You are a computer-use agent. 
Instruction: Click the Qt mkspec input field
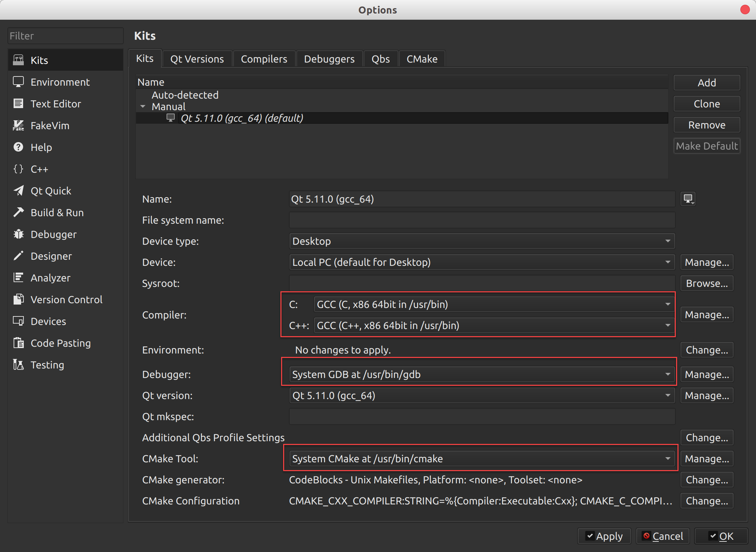coord(482,416)
